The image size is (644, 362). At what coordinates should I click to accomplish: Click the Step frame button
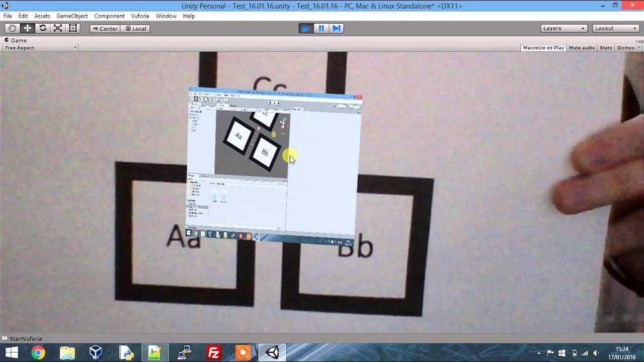pos(337,29)
